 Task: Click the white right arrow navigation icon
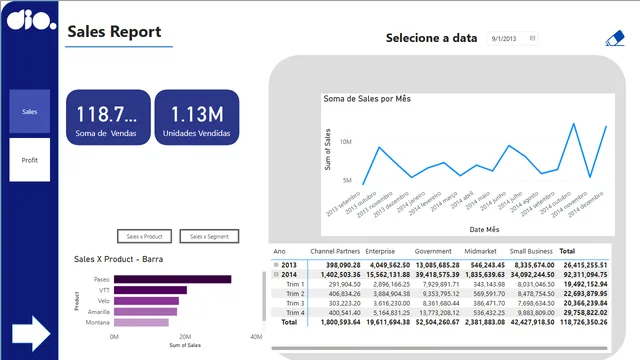[x=31, y=333]
